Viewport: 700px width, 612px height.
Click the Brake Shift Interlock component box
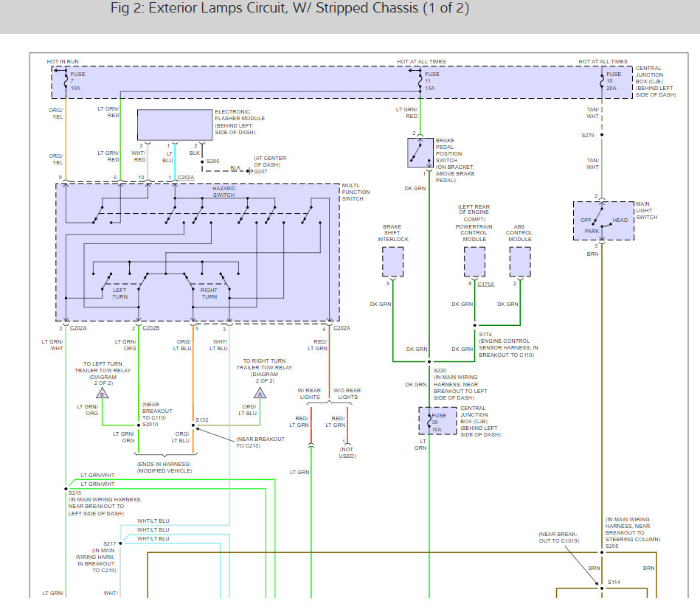[x=393, y=262]
